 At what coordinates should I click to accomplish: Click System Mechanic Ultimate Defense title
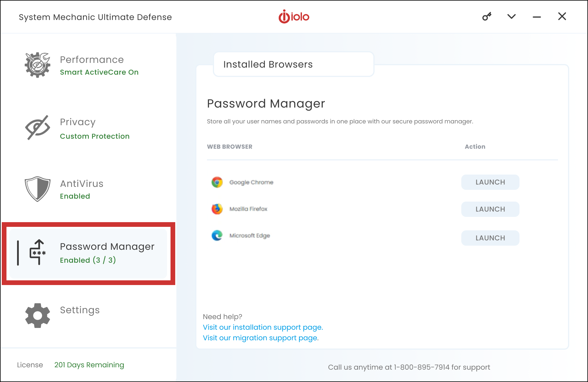pyautogui.click(x=95, y=17)
